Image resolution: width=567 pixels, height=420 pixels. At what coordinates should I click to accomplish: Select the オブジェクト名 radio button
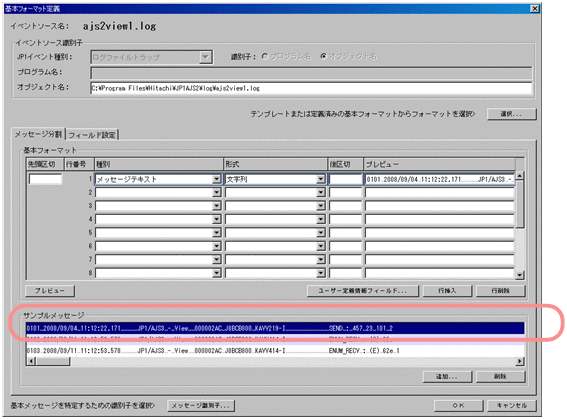pos(323,56)
